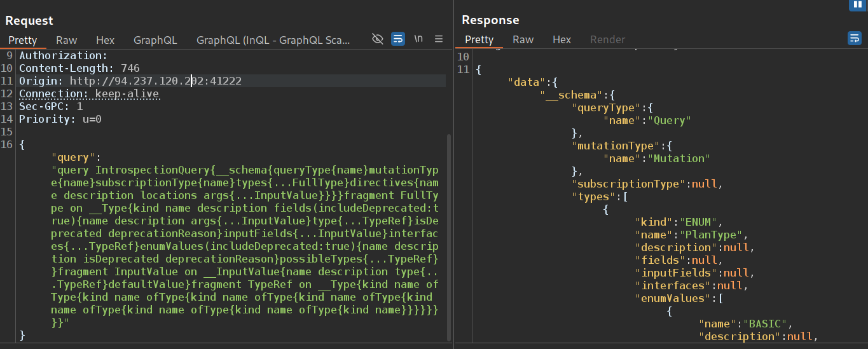868x349 pixels.
Task: Open the GraphQL (InQL - GraphQL Scanner) tab
Action: tap(273, 40)
